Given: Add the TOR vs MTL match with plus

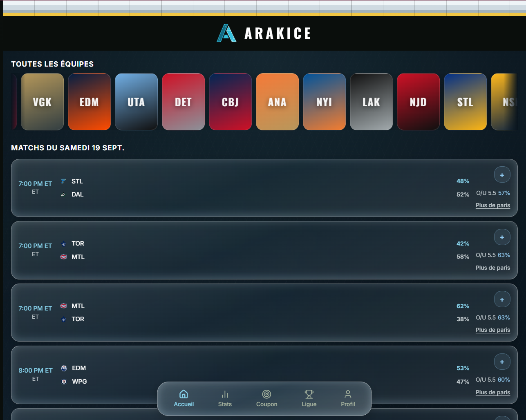Looking at the screenshot, I should coord(502,237).
